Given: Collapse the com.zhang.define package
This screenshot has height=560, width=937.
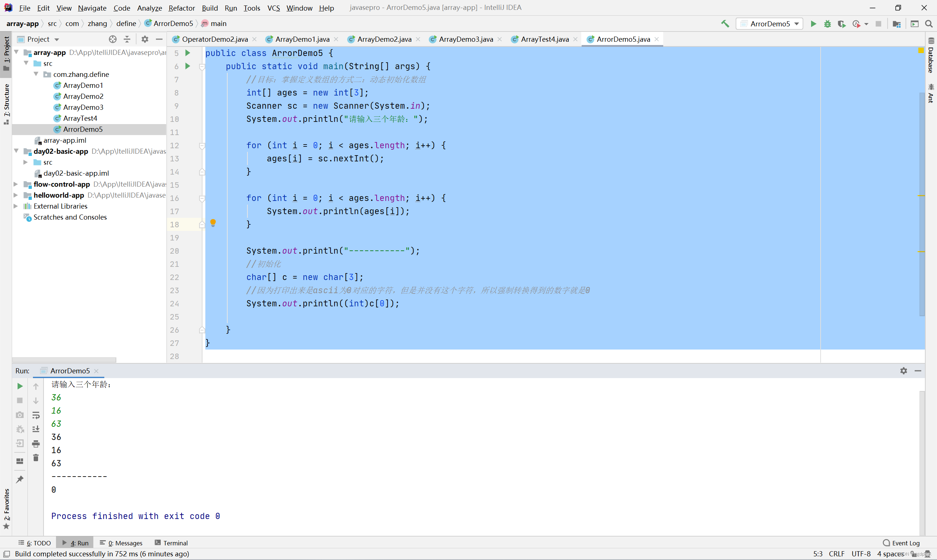Looking at the screenshot, I should tap(36, 74).
